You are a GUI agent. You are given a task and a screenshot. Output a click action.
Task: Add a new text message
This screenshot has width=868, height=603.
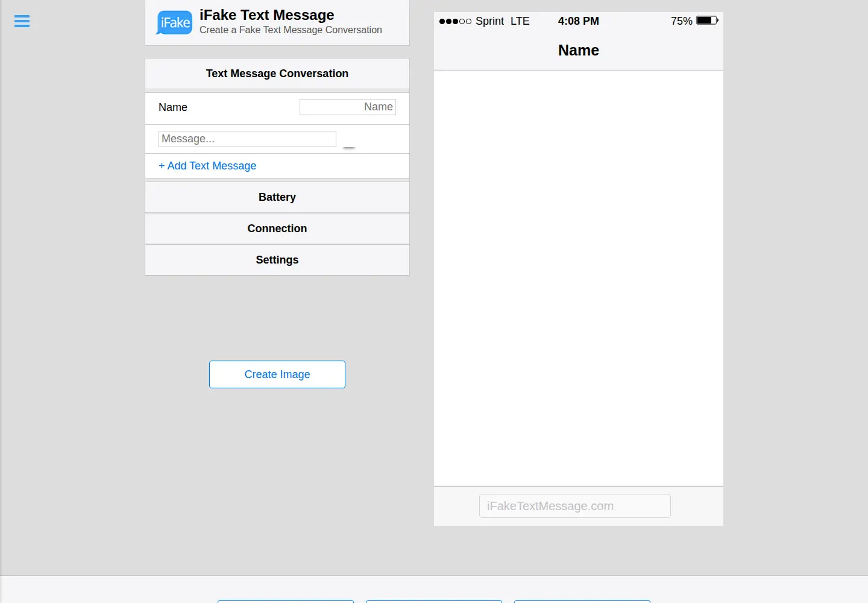pyautogui.click(x=207, y=166)
